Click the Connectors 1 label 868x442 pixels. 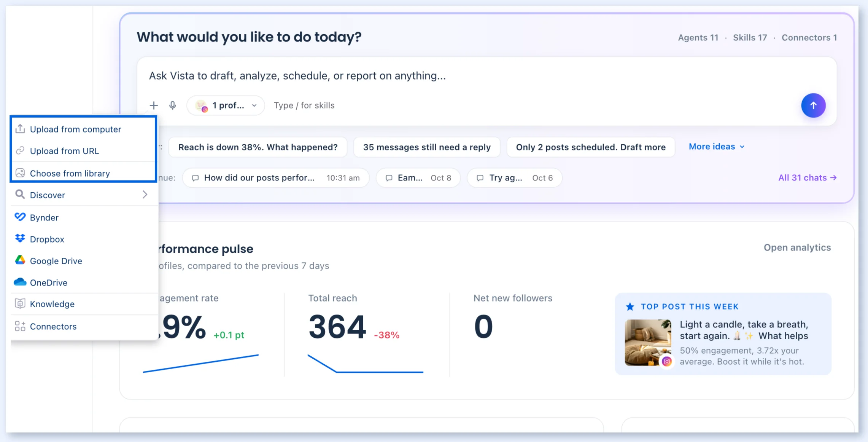coord(809,37)
